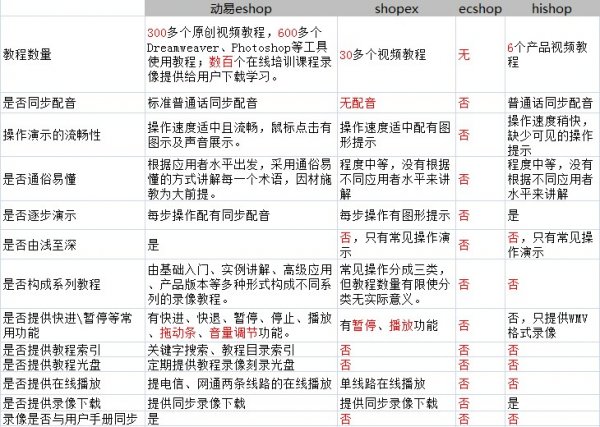Click the hishop 程度中等 cell
This screenshot has height=427, width=600.
(550, 179)
